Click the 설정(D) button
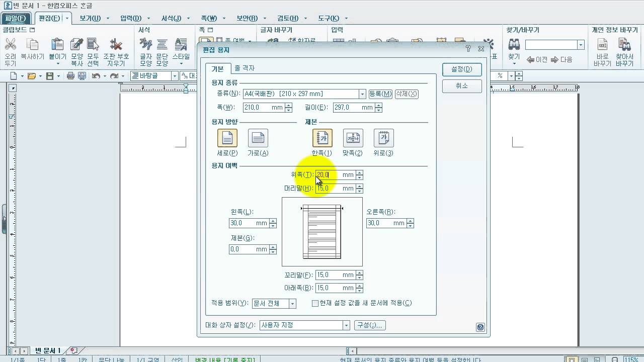The image size is (644, 362). [x=462, y=69]
